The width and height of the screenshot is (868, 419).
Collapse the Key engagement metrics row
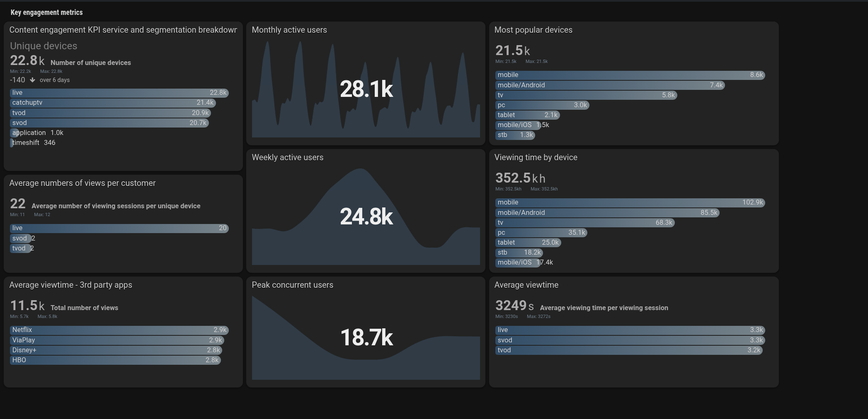[46, 12]
